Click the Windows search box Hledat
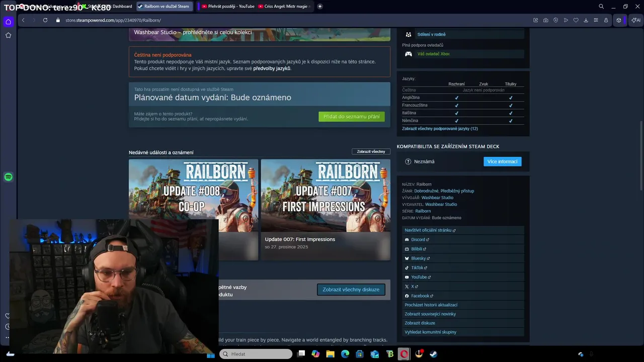644x362 pixels. click(x=256, y=354)
